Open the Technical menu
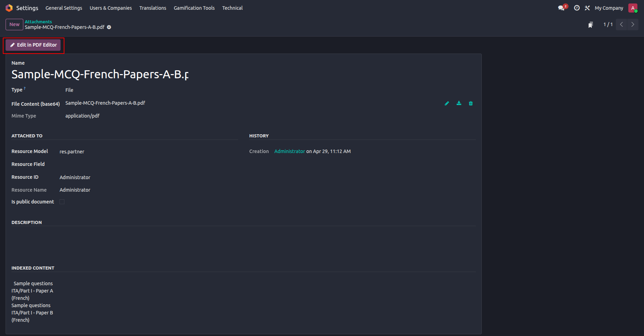 tap(233, 8)
